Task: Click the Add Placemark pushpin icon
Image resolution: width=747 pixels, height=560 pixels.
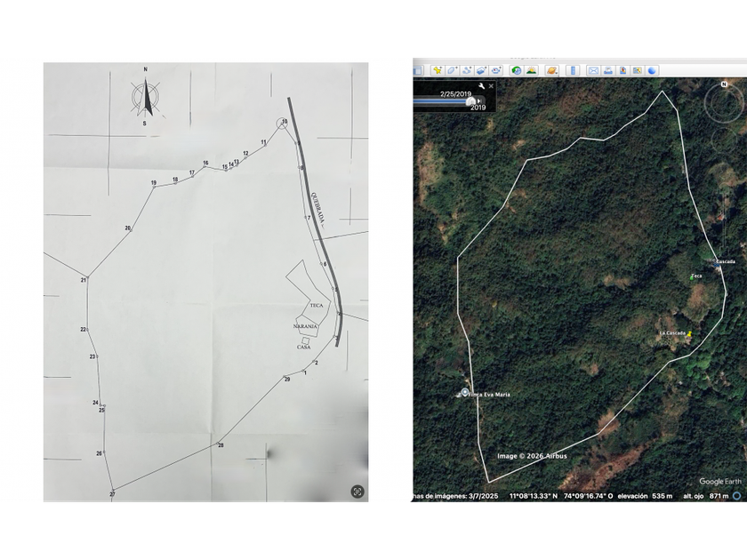Action: (x=438, y=70)
